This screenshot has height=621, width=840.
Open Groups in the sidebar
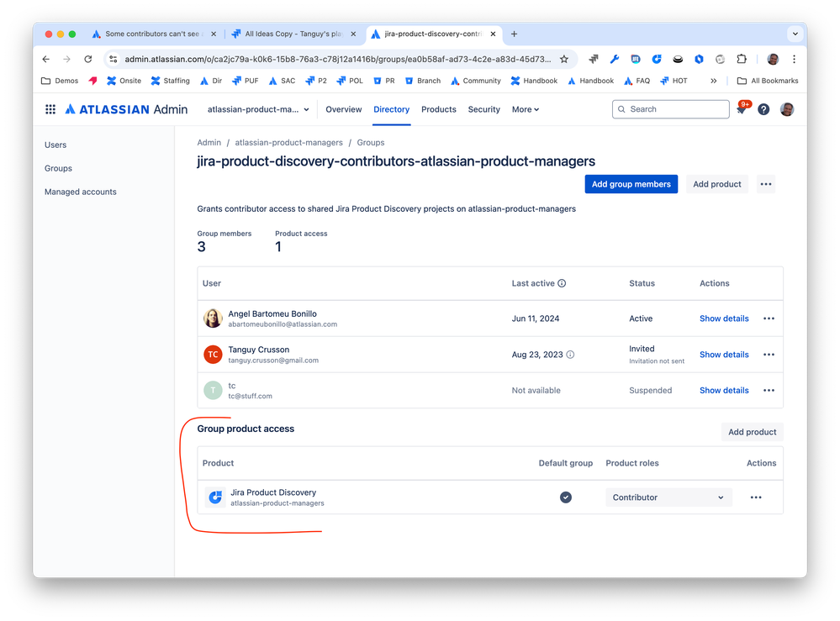coord(58,168)
